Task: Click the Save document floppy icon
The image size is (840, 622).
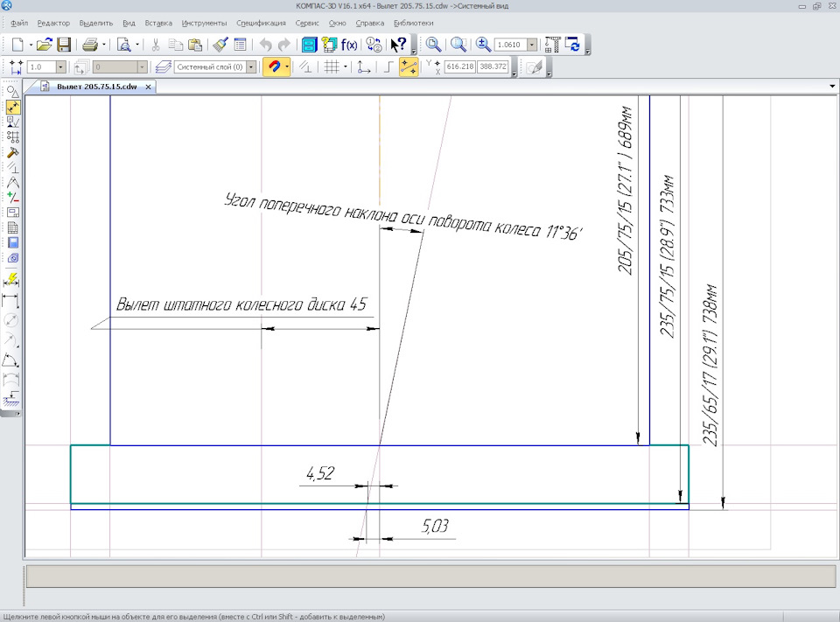Action: coord(64,45)
